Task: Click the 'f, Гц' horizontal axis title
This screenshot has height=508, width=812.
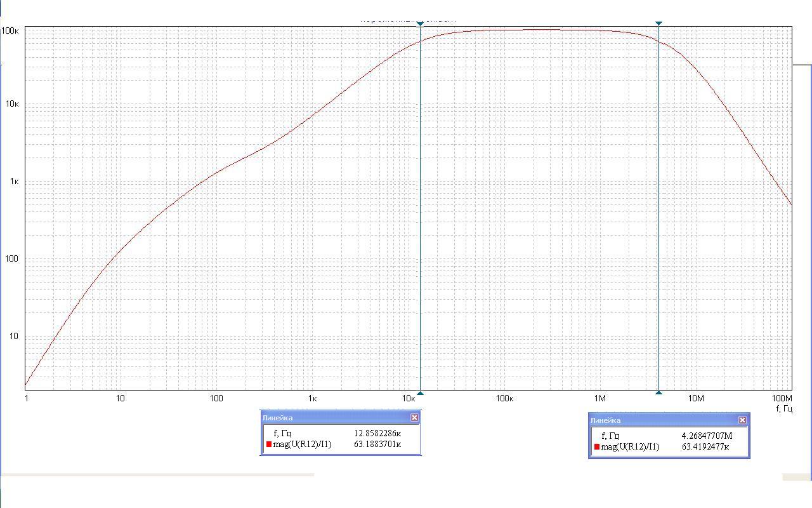Action: pyautogui.click(x=784, y=408)
